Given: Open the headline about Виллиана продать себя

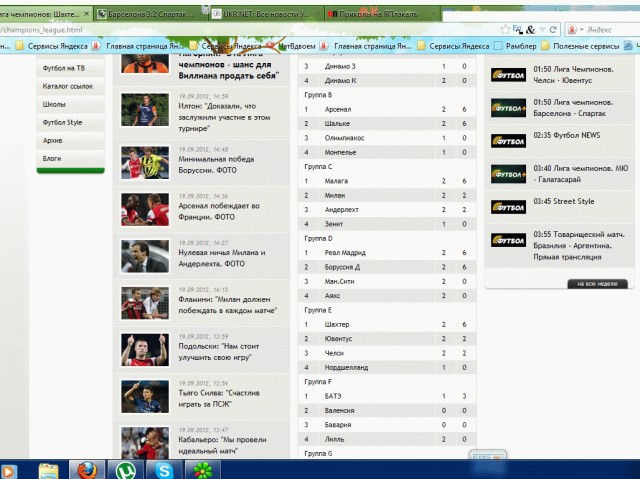Looking at the screenshot, I should point(229,65).
